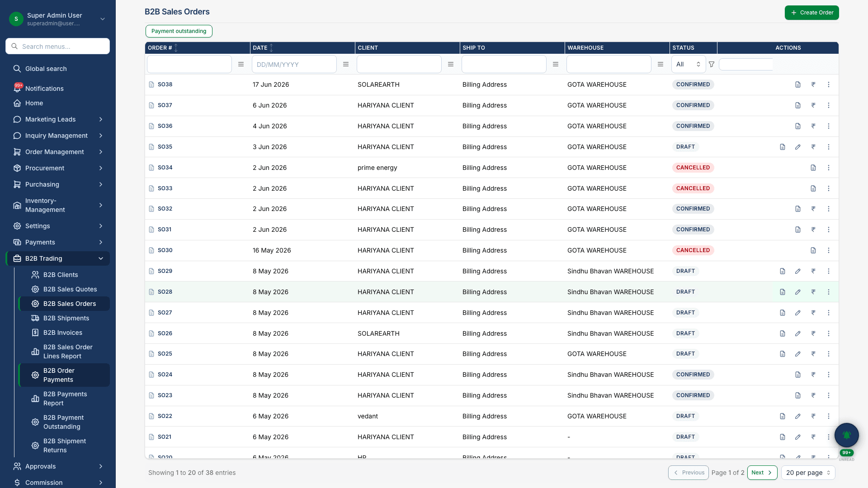
Task: Click the rupee payment icon for SO32
Action: click(x=813, y=209)
